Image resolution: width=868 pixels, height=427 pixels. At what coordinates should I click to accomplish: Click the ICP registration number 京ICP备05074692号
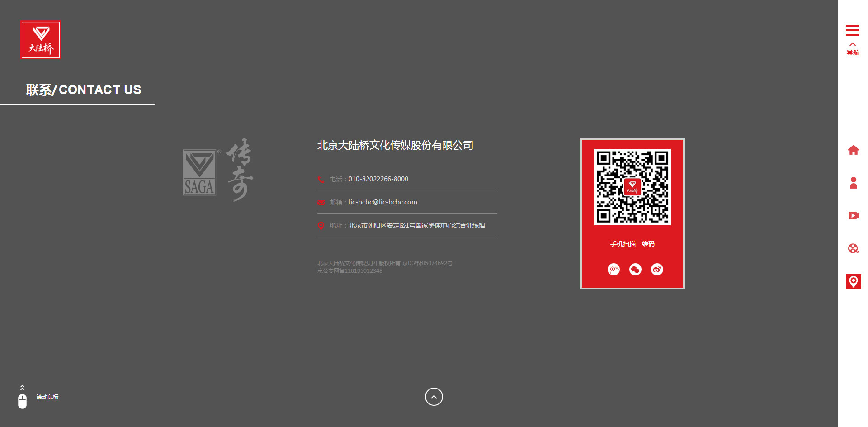(x=427, y=263)
